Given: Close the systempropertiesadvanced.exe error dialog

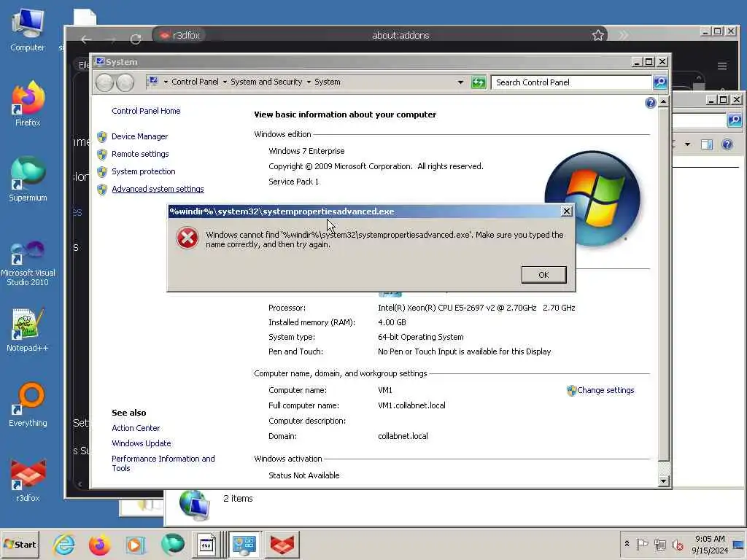Looking at the screenshot, I should pyautogui.click(x=566, y=211).
